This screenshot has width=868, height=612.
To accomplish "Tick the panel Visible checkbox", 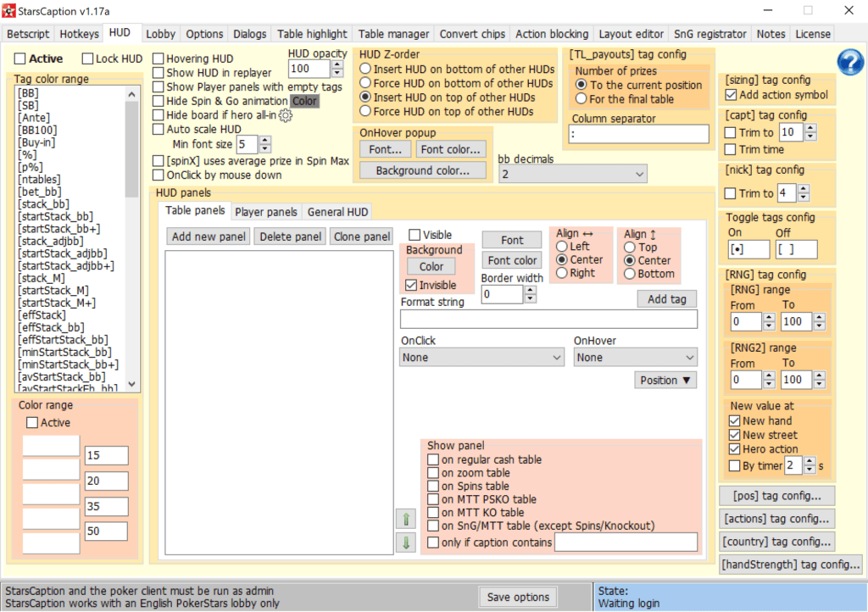I will 415,235.
